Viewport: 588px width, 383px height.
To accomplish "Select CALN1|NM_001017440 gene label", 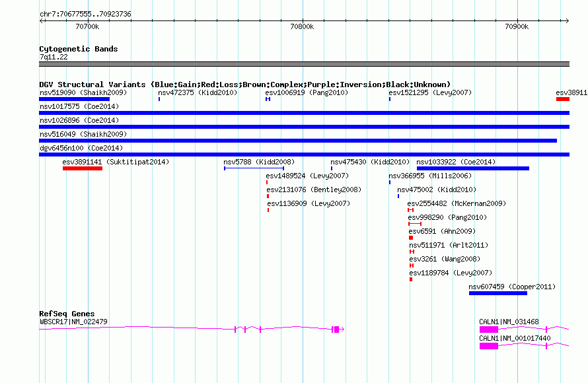I will coord(515,338).
